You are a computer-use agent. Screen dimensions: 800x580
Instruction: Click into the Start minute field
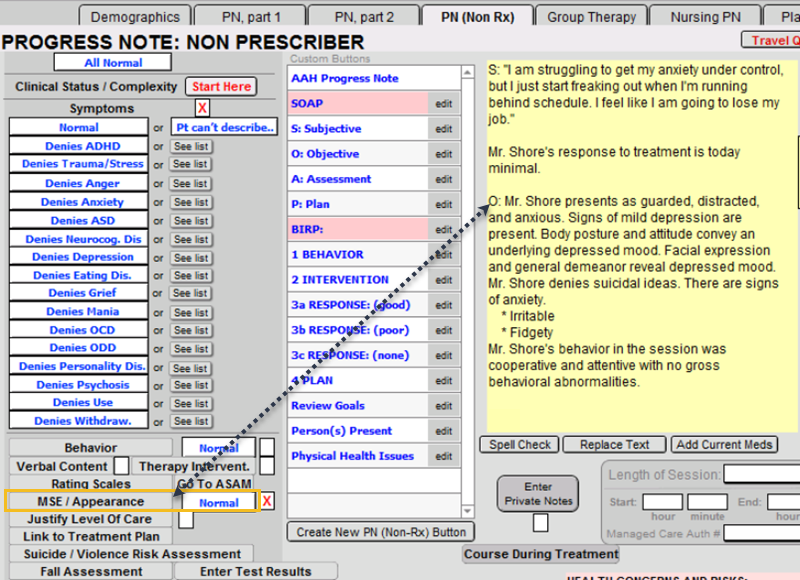pos(707,502)
